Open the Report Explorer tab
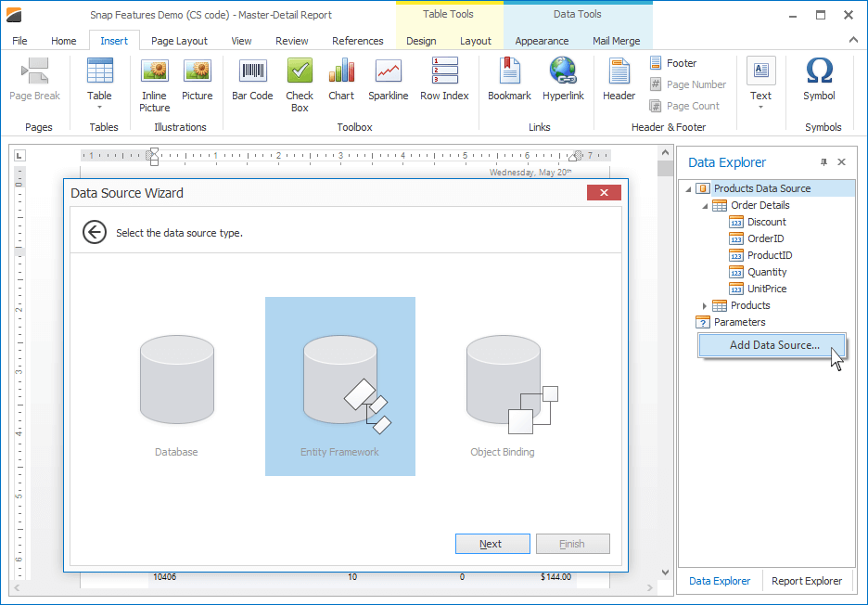 coord(807,581)
